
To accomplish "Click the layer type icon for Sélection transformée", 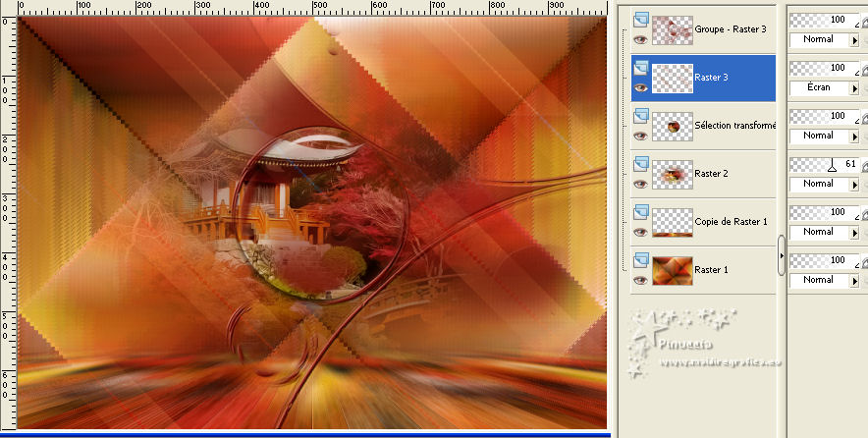I will [x=641, y=116].
